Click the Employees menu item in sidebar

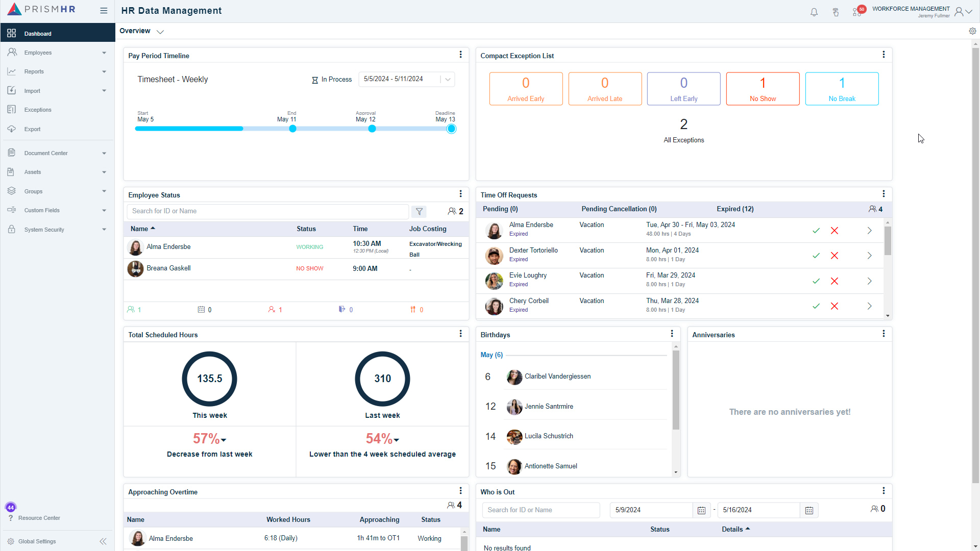[57, 53]
